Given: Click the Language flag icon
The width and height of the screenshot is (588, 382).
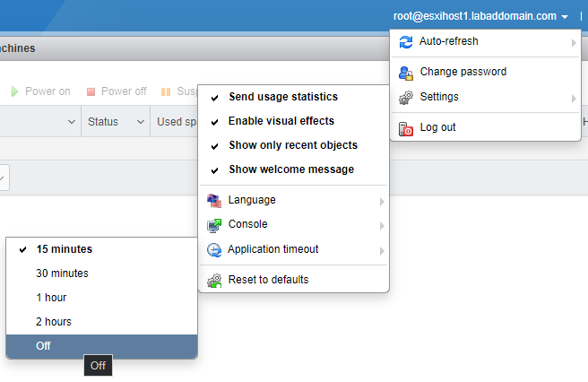Looking at the screenshot, I should click(214, 200).
